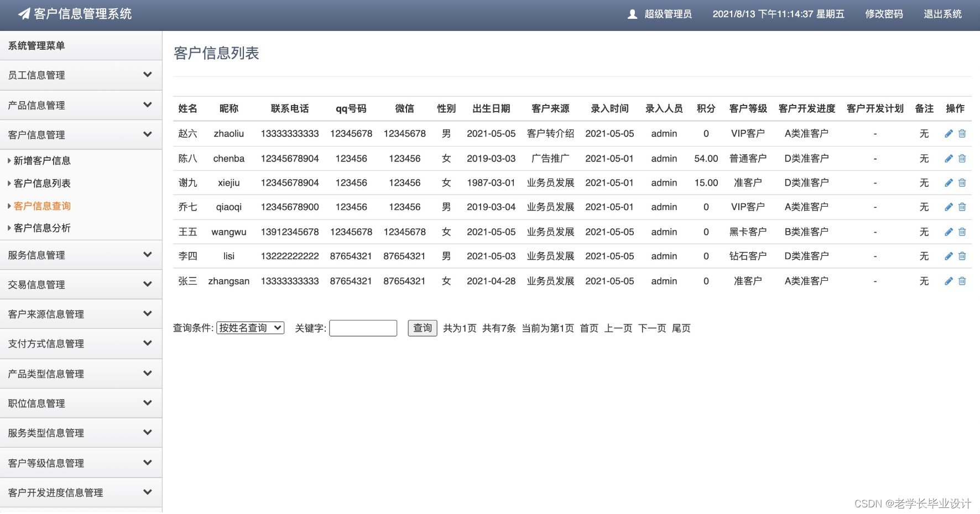
Task: Click 客户转介绍 source cell
Action: coord(550,134)
